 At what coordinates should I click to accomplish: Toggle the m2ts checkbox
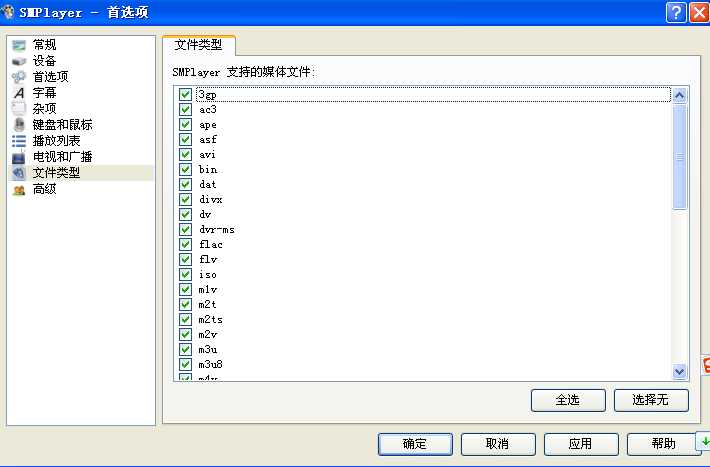(x=186, y=320)
